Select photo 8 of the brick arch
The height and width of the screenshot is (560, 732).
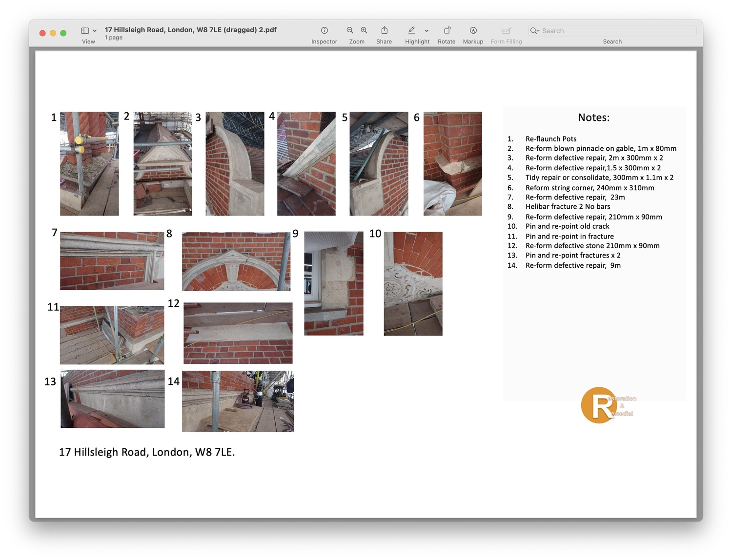coord(236,261)
